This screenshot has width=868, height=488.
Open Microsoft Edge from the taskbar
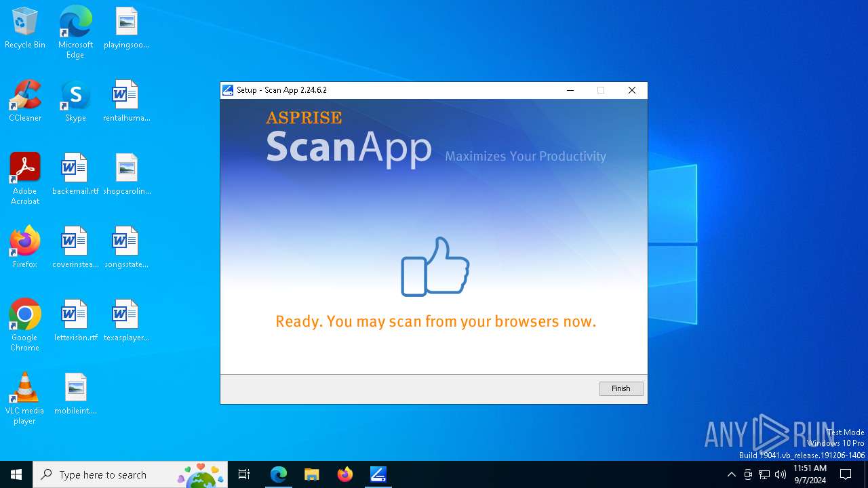279,474
